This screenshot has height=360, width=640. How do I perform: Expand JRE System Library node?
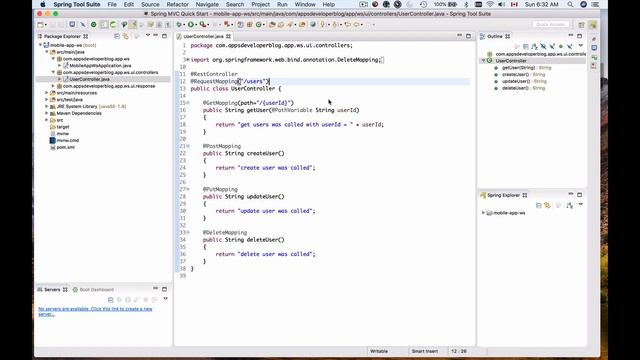(47, 106)
